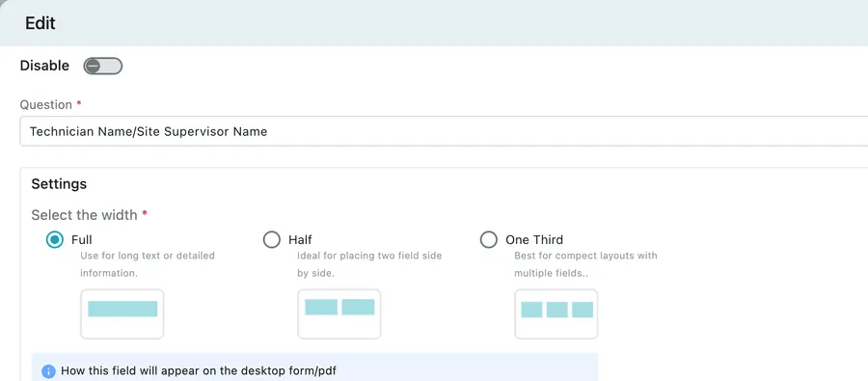The width and height of the screenshot is (868, 381).
Task: Click 'Ideal for placing two field' description
Action: (369, 264)
